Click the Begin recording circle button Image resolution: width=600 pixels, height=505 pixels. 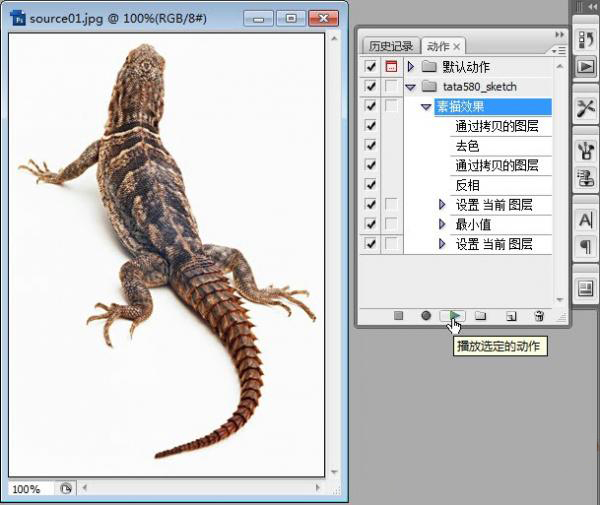426,316
